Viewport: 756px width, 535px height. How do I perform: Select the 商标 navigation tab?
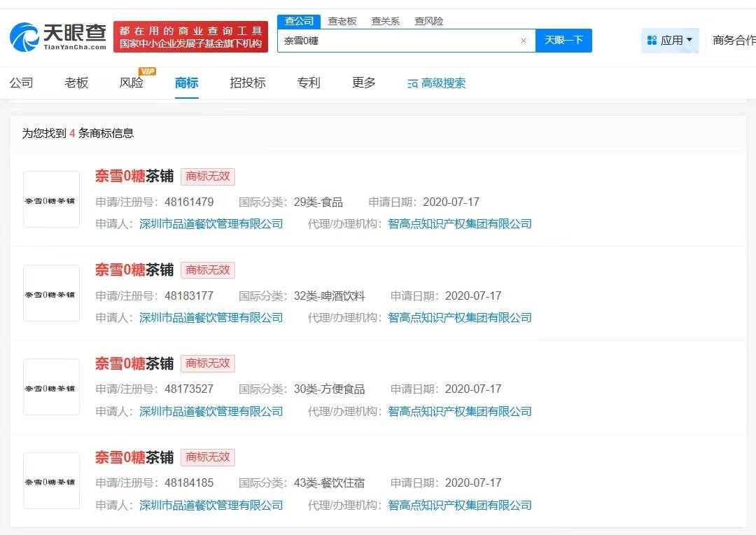click(186, 82)
